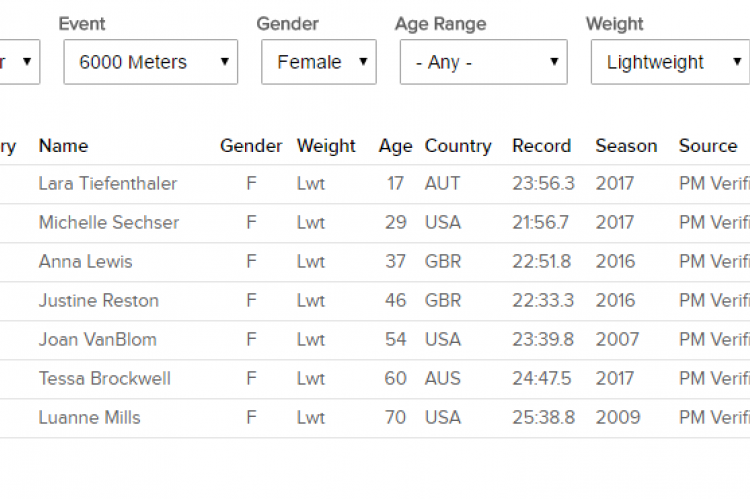Open the Event dropdown showing 6000 Meters

(x=150, y=62)
